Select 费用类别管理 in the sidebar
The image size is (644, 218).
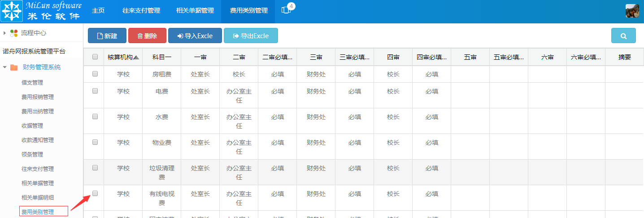(38, 212)
